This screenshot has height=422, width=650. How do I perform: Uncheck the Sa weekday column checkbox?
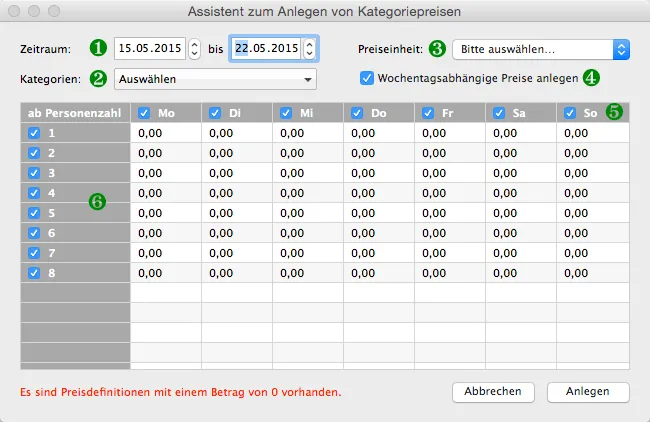coord(499,113)
